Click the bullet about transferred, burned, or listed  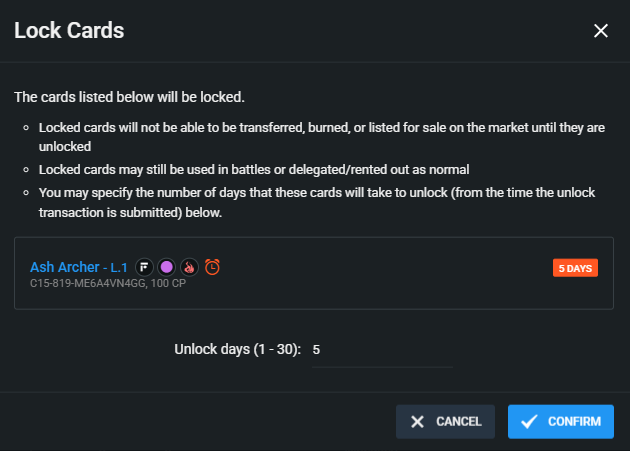pyautogui.click(x=322, y=137)
